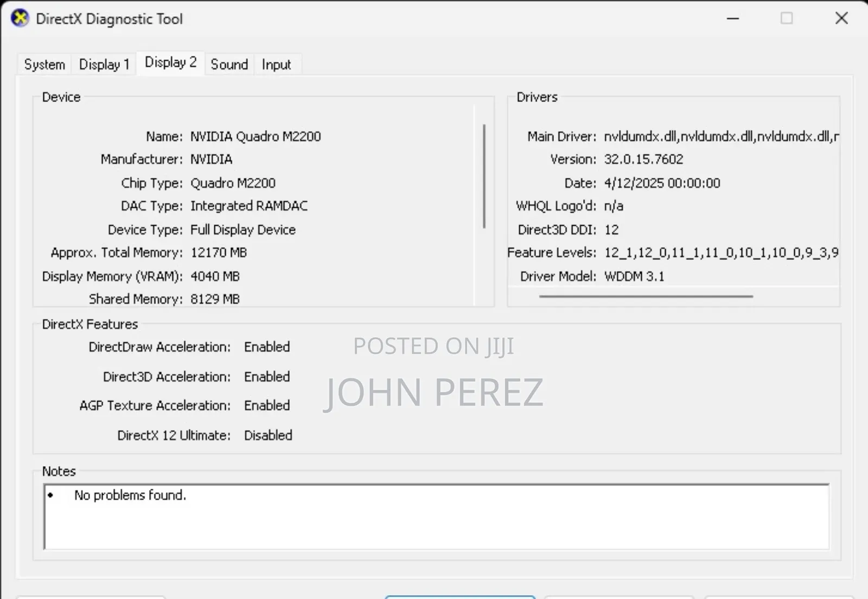
Task: Click the Feature Levels label
Action: (552, 253)
